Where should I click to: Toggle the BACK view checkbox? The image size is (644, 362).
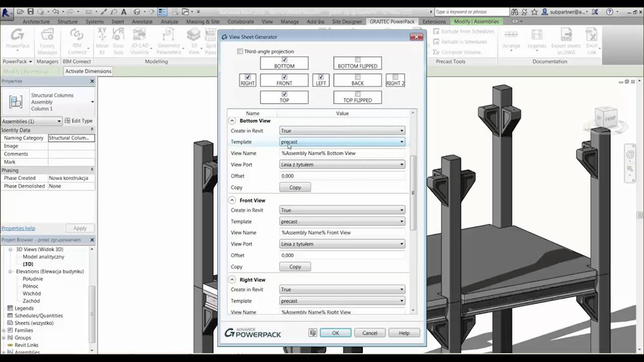point(358,77)
